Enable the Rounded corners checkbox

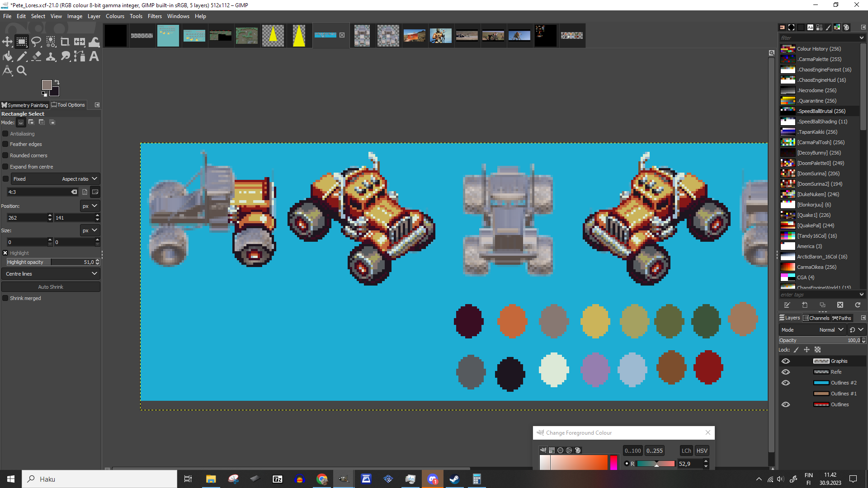[5, 155]
